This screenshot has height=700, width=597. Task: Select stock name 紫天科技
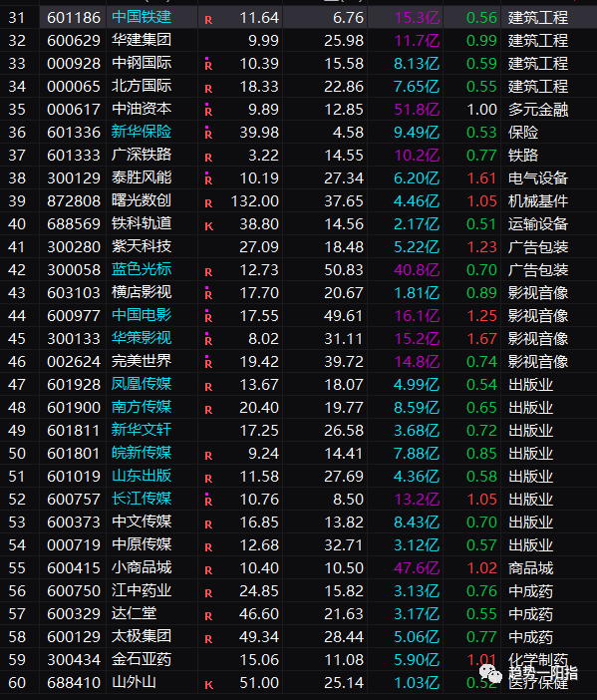(142, 246)
